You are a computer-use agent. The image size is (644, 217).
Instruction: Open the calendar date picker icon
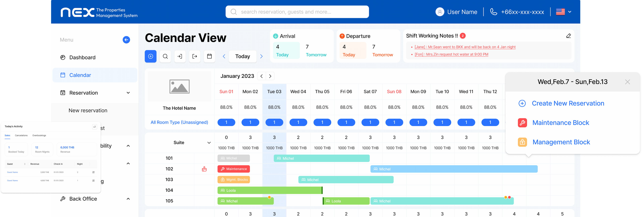tap(209, 56)
